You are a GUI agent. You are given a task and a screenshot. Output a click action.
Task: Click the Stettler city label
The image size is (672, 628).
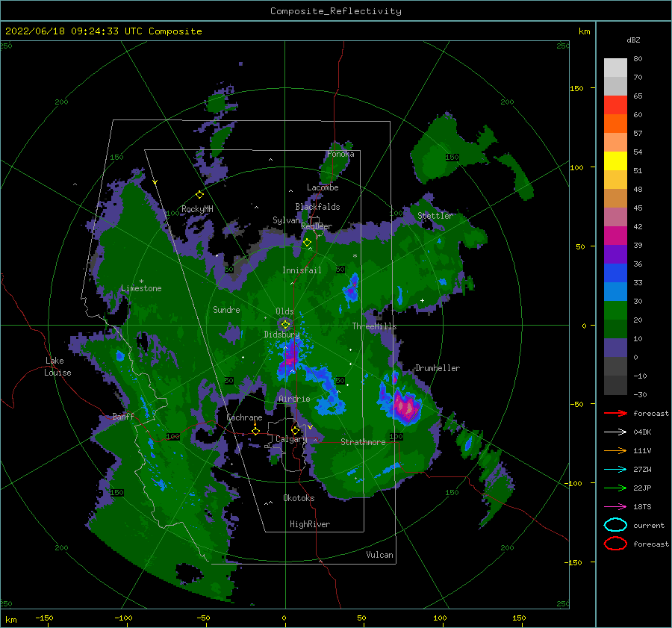click(435, 216)
